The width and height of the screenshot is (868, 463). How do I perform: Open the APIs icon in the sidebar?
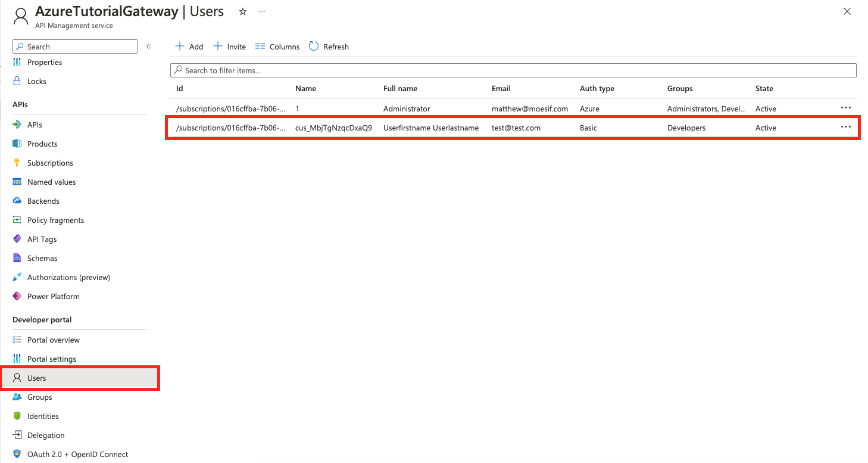click(x=17, y=125)
